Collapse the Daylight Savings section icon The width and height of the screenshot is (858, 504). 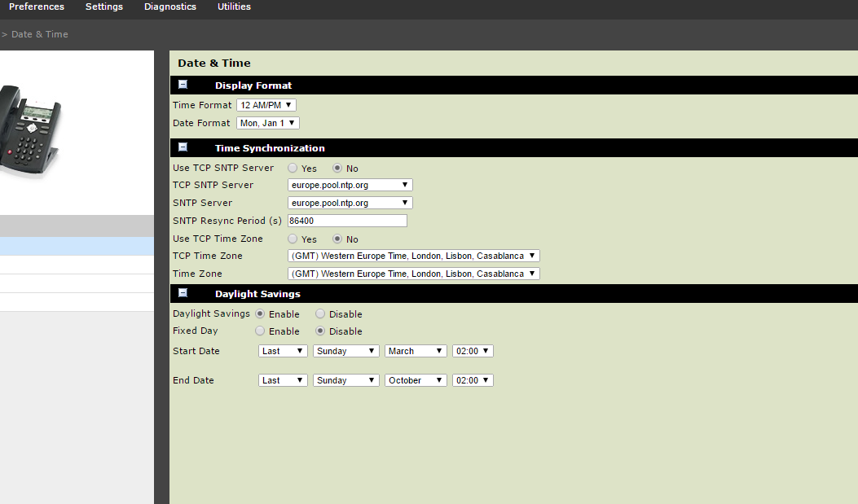[183, 293]
